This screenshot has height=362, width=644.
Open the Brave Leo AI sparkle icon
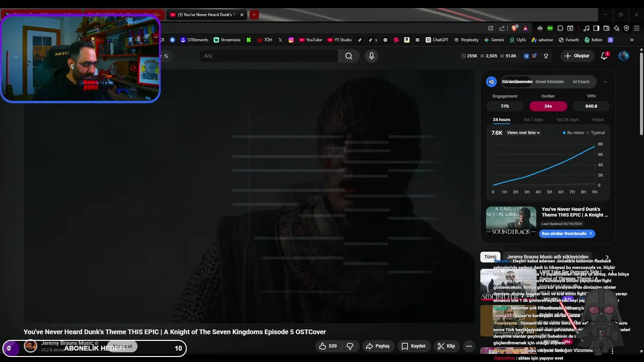[616, 28]
